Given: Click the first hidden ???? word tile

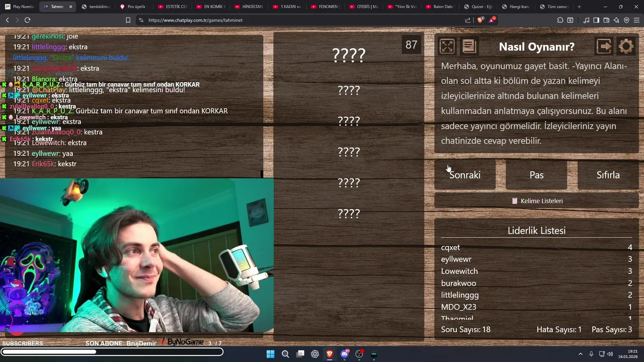Looking at the screenshot, I should (349, 55).
